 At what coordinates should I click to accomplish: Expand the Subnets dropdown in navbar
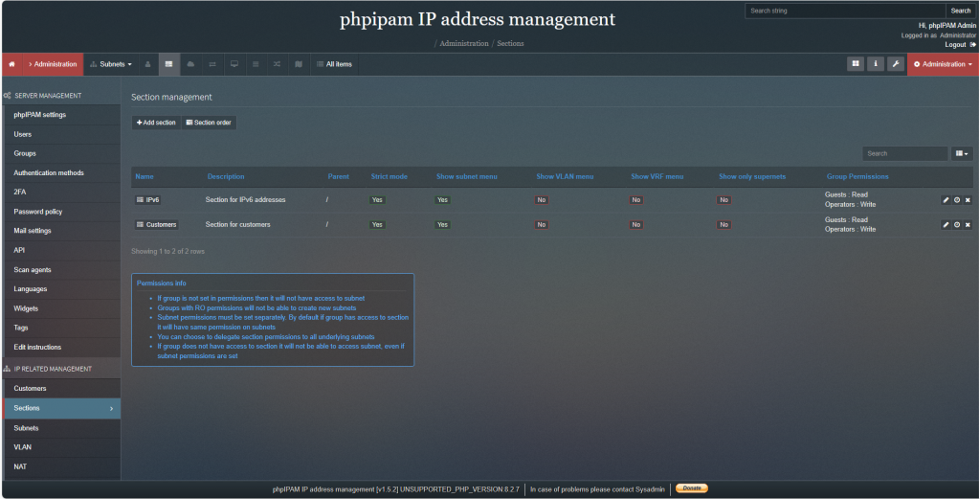click(111, 64)
